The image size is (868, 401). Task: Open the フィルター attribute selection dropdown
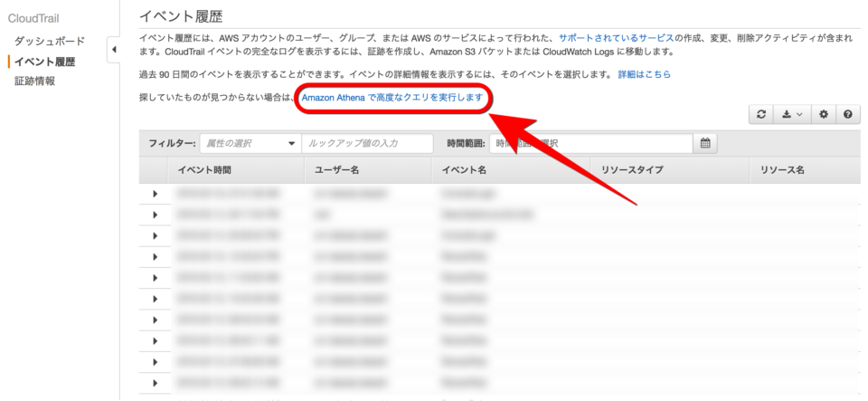click(250, 143)
